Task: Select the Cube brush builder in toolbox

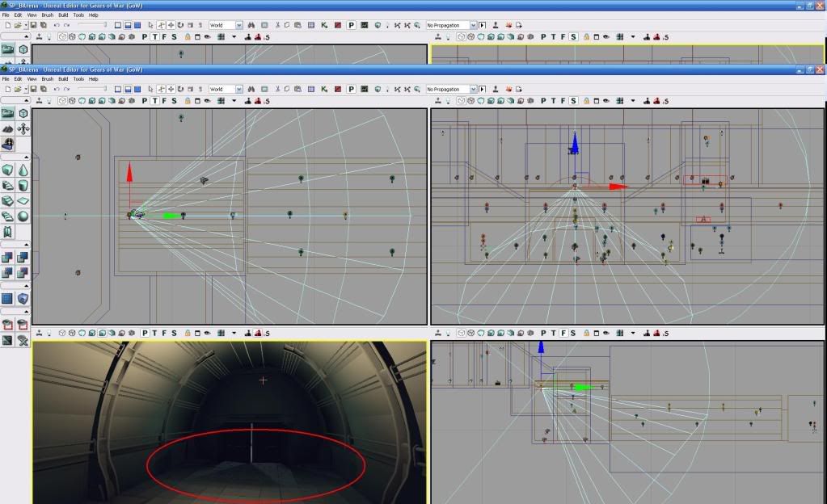Action: point(8,170)
